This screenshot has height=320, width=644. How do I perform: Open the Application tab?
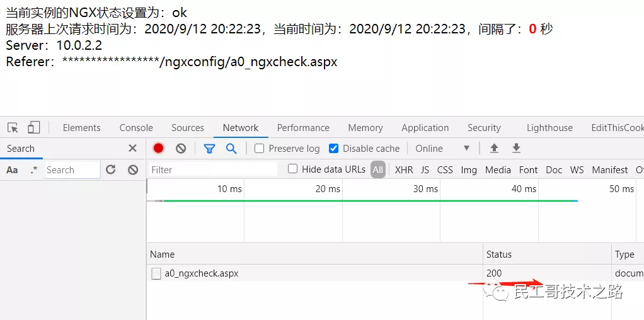pyautogui.click(x=425, y=128)
